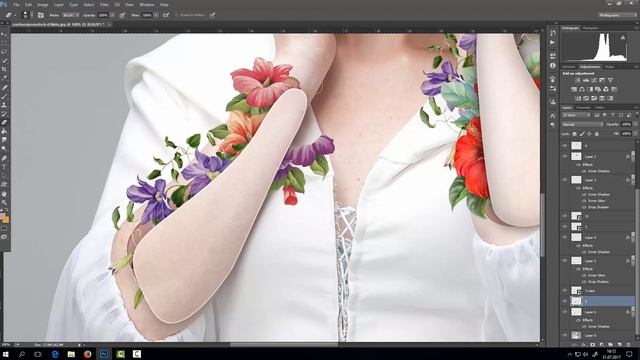Select the Brush tool in left toolbar
Viewport: 640px width, 360px height.
point(4,96)
